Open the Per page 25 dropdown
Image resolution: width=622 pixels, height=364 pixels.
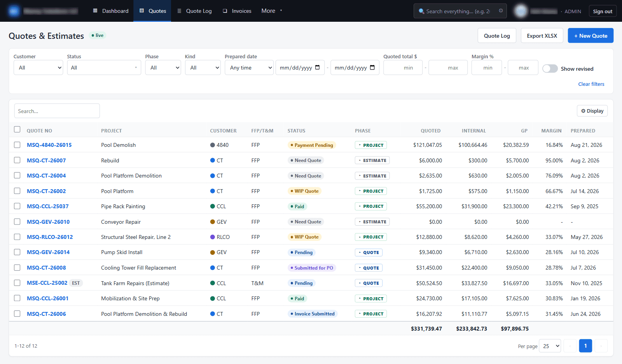pyautogui.click(x=550, y=346)
